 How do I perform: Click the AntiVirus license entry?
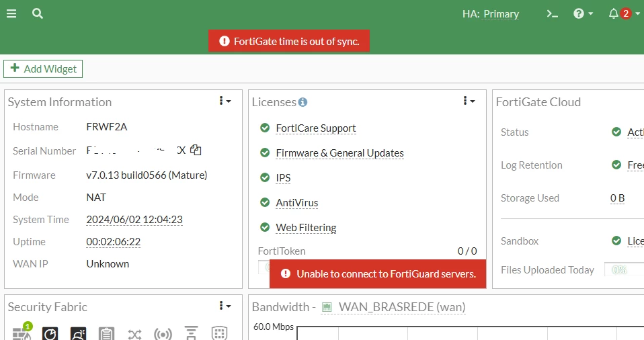pos(297,203)
